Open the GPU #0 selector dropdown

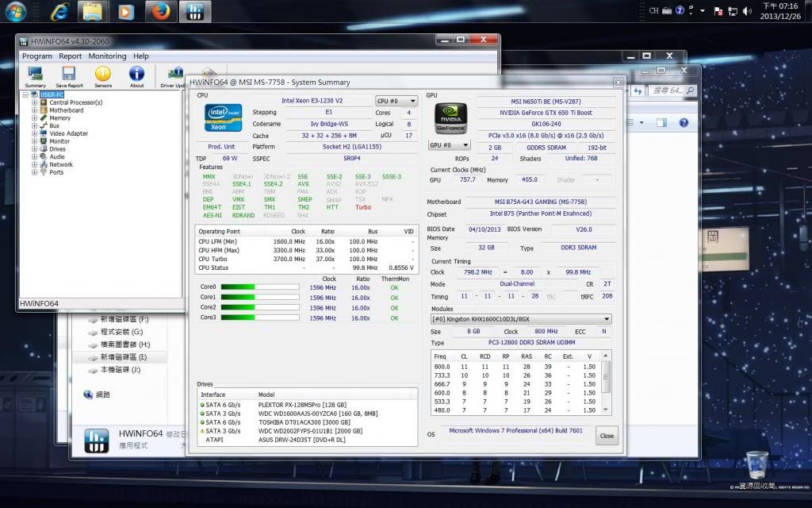(449, 145)
